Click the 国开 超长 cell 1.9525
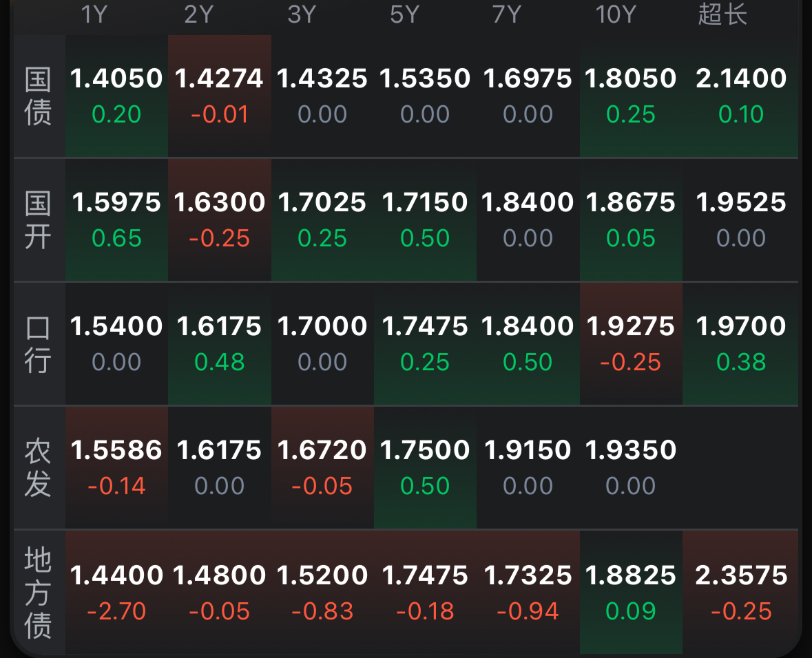 pyautogui.click(x=740, y=220)
